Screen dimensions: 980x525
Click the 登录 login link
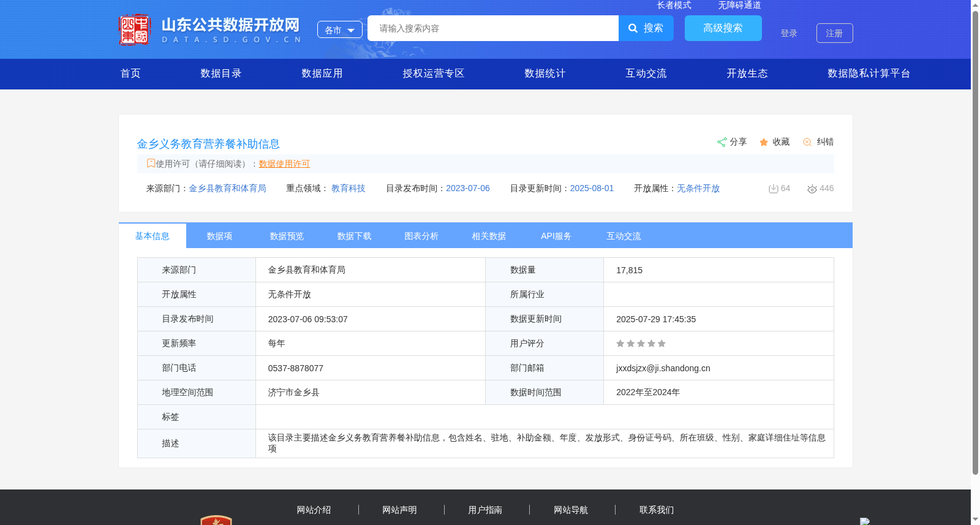coord(789,33)
